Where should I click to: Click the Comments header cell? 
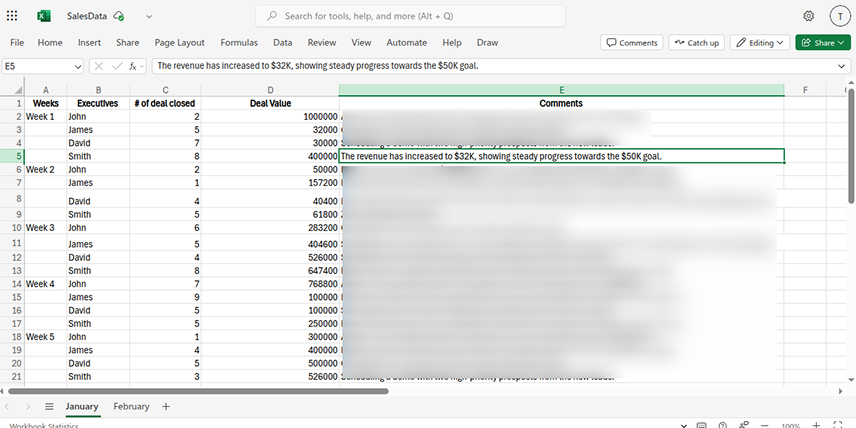561,103
